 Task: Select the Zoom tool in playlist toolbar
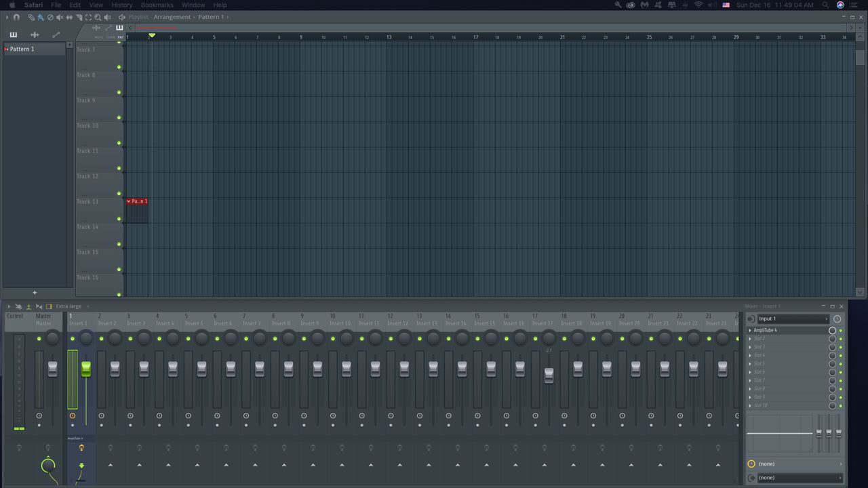(x=98, y=17)
